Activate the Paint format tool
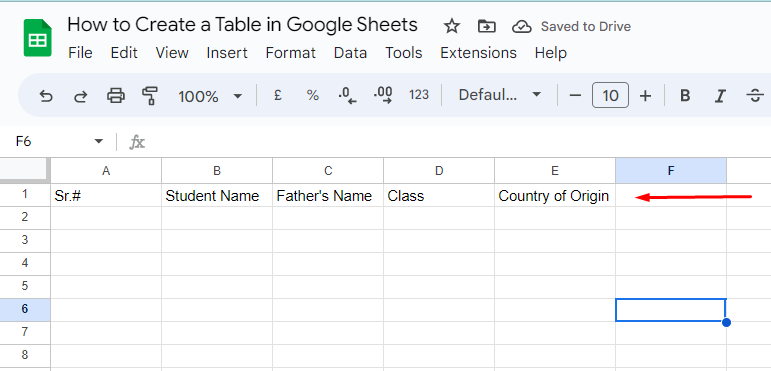771x371 pixels. (x=149, y=95)
